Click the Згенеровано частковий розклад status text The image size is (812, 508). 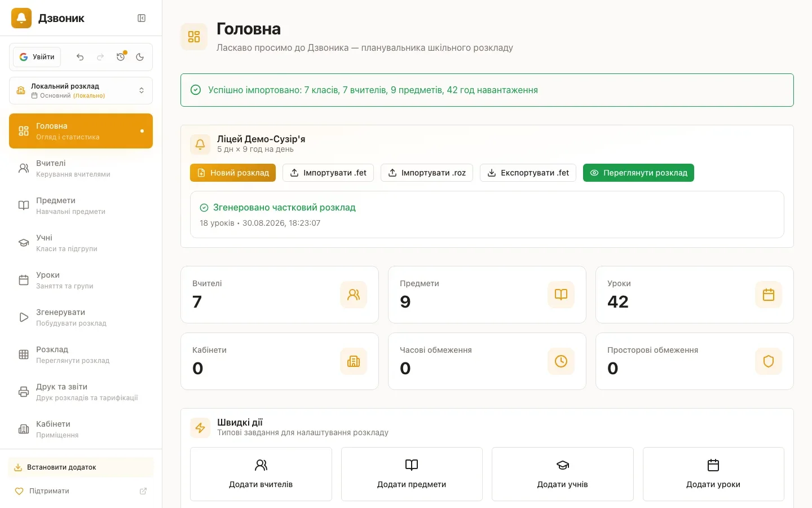pyautogui.click(x=284, y=208)
